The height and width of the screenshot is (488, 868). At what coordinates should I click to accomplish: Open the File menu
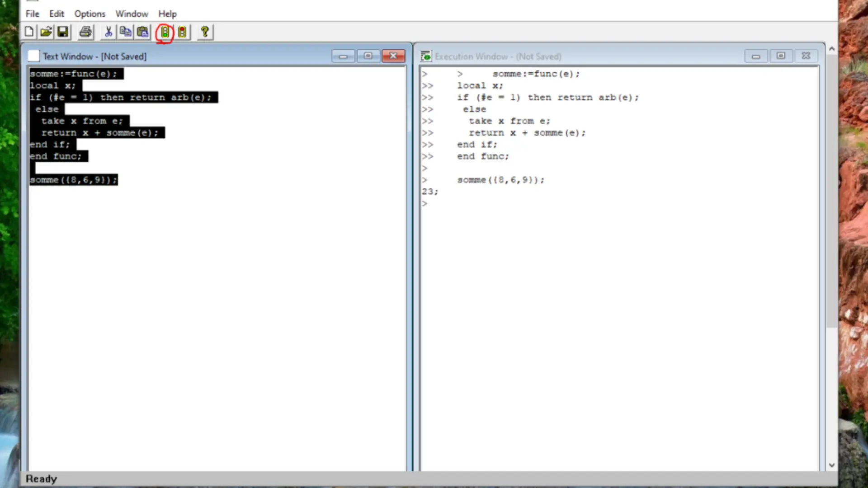coord(32,14)
